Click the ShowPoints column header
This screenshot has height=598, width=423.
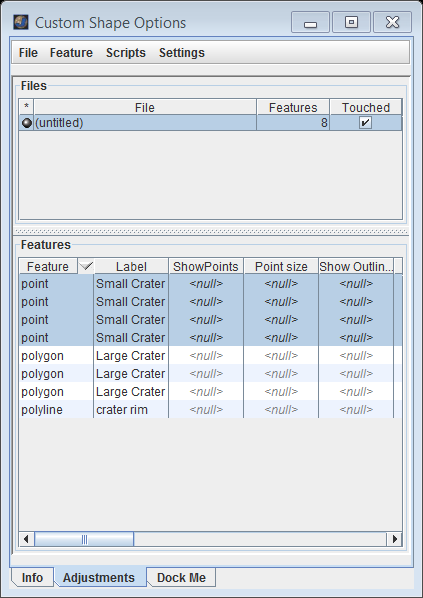pos(206,267)
